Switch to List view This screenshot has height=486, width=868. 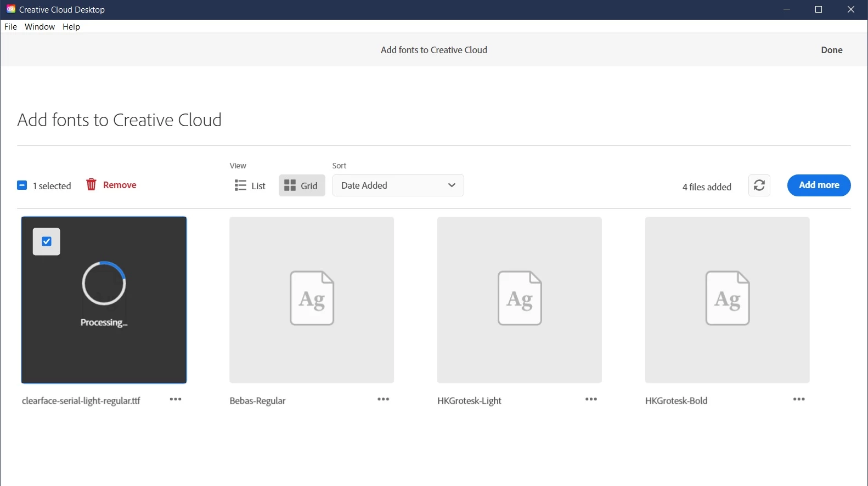(250, 185)
